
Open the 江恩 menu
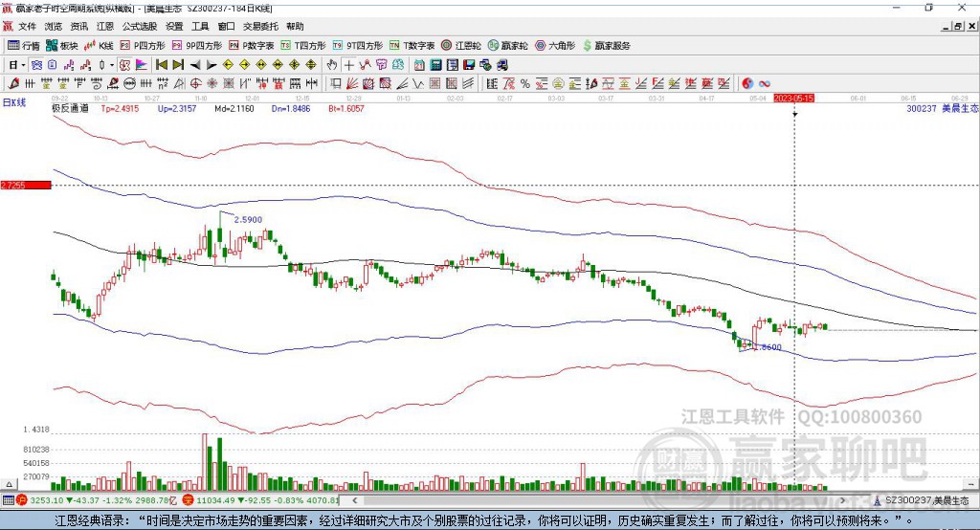105,26
